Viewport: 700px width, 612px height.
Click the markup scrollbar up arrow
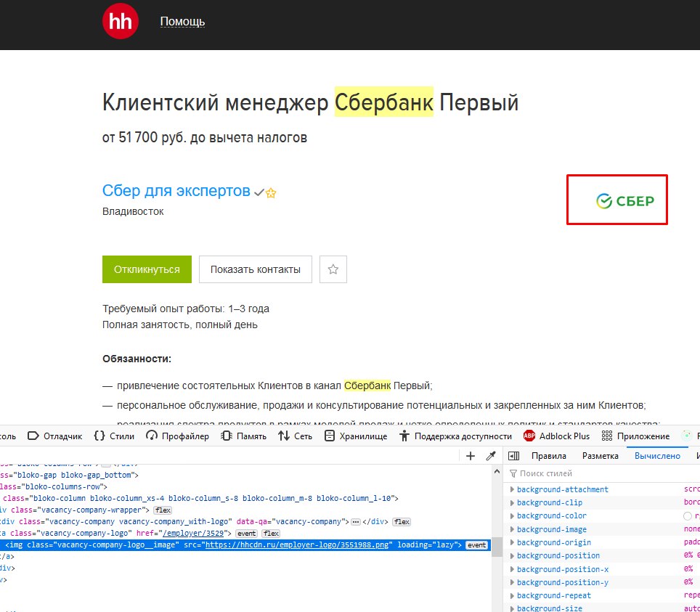coord(497,471)
